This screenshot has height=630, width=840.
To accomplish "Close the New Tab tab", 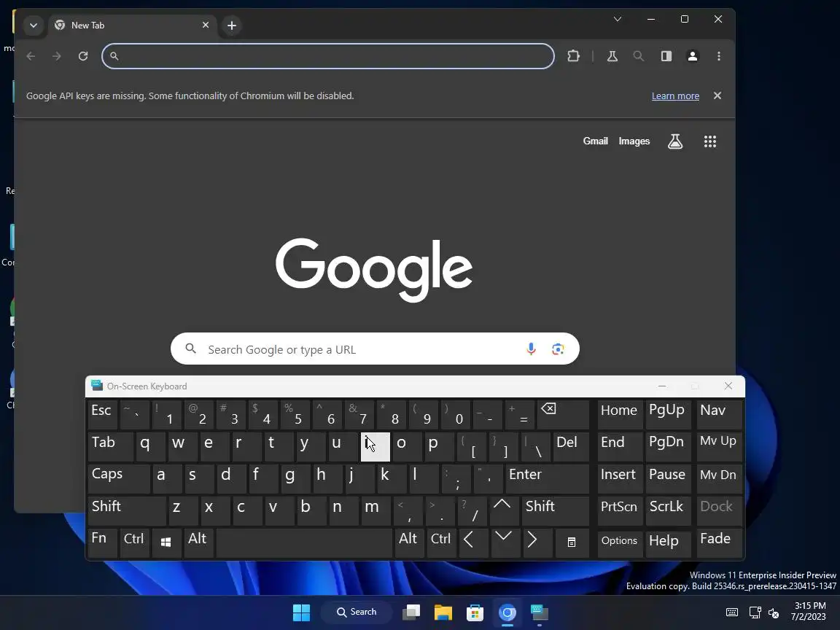I will pos(205,26).
